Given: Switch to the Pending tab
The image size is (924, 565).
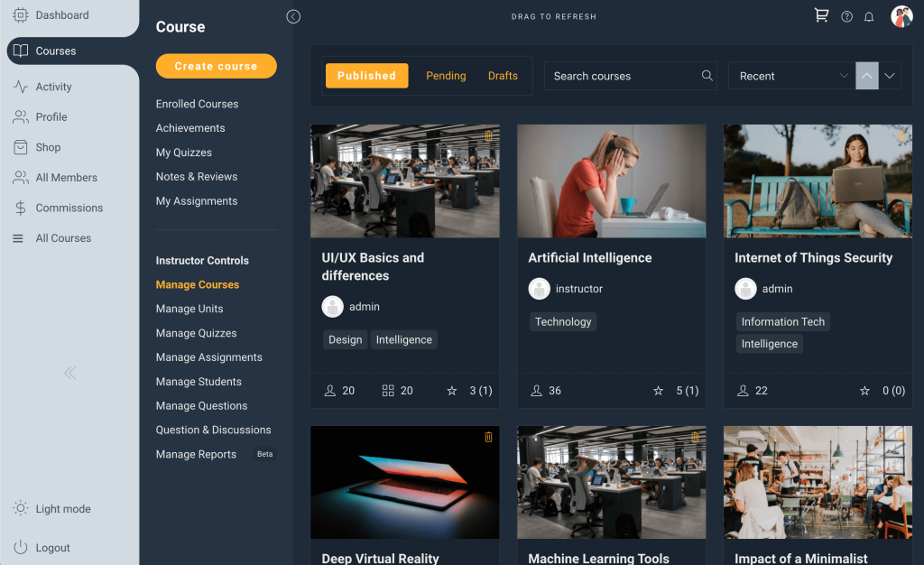Looking at the screenshot, I should click(x=446, y=76).
